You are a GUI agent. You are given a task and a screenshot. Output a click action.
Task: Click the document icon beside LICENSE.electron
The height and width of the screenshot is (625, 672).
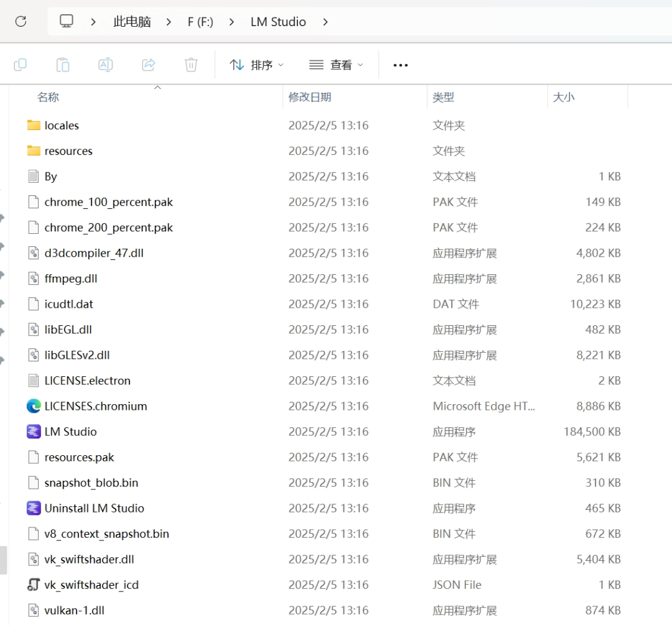click(34, 381)
